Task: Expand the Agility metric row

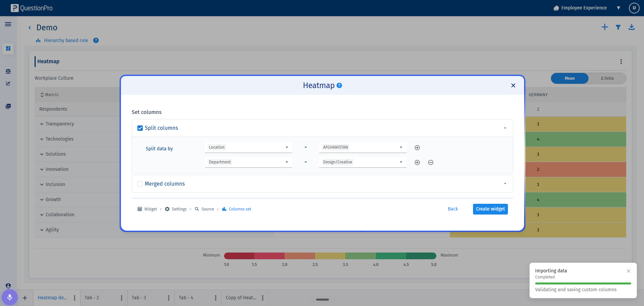Action: (42, 230)
